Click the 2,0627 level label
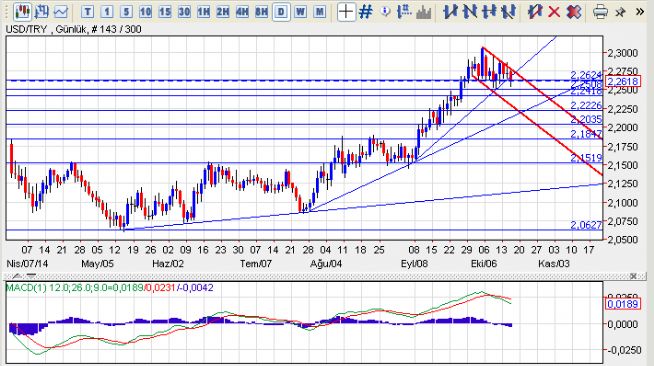The width and height of the screenshot is (654, 366). point(586,225)
